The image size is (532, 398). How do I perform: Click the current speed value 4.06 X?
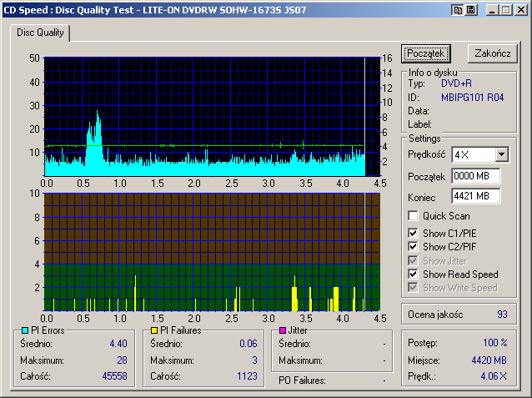494,376
